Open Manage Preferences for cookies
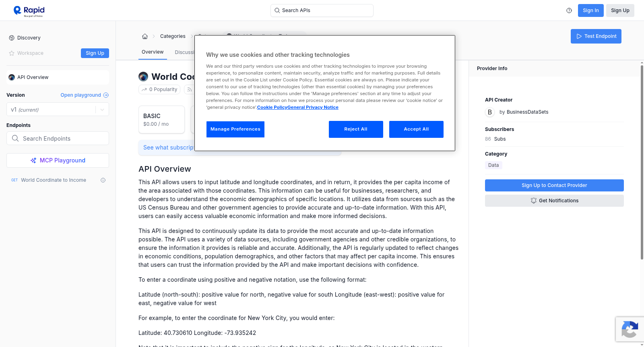This screenshot has height=347, width=644. click(235, 129)
